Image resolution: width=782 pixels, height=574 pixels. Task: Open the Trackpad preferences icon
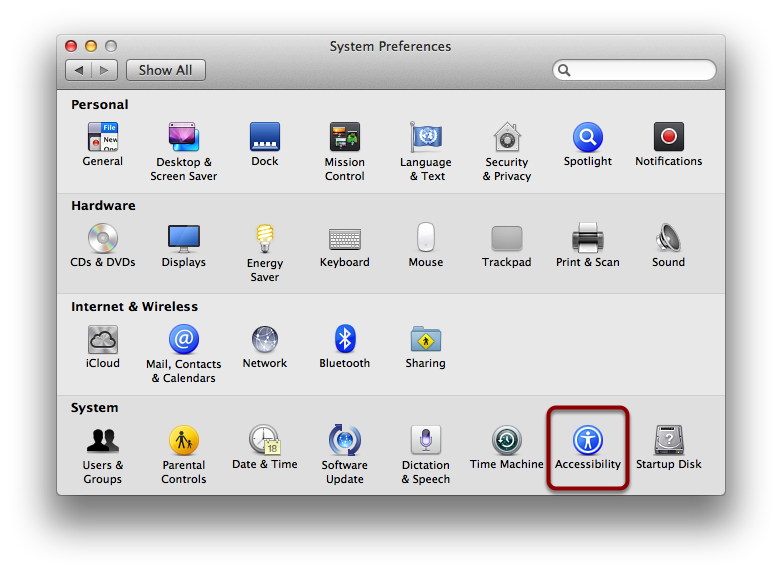pos(507,238)
